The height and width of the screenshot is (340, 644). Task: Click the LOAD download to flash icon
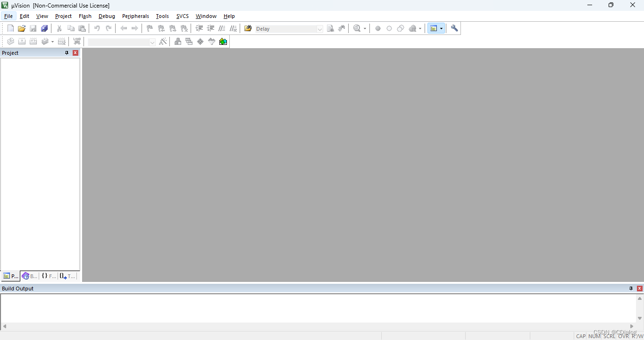point(77,42)
